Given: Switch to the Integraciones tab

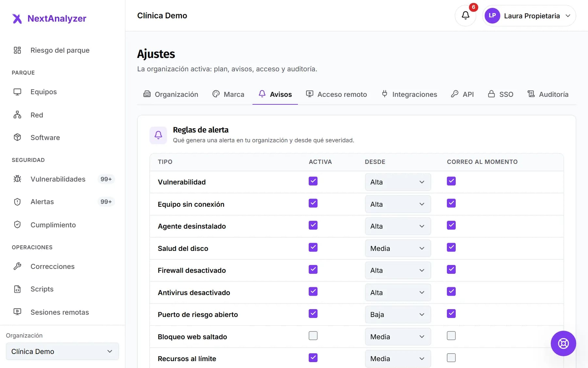Looking at the screenshot, I should [x=409, y=94].
